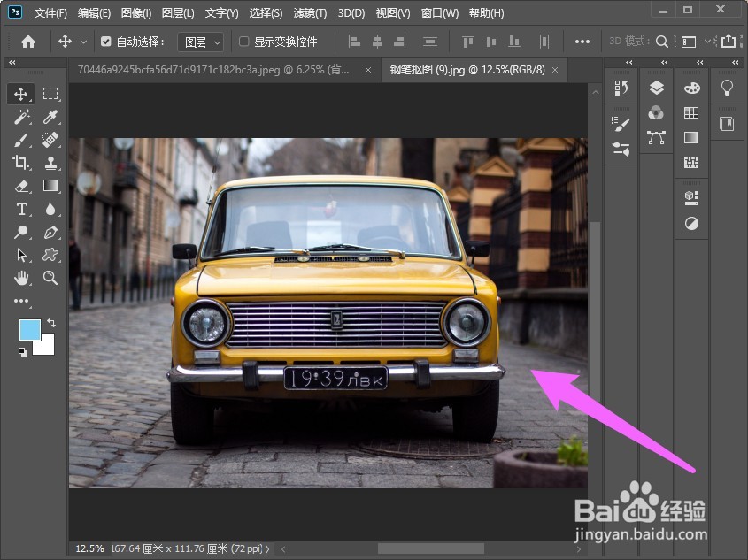748x560 pixels.
Task: Activate the Hand tool
Action: click(x=21, y=278)
